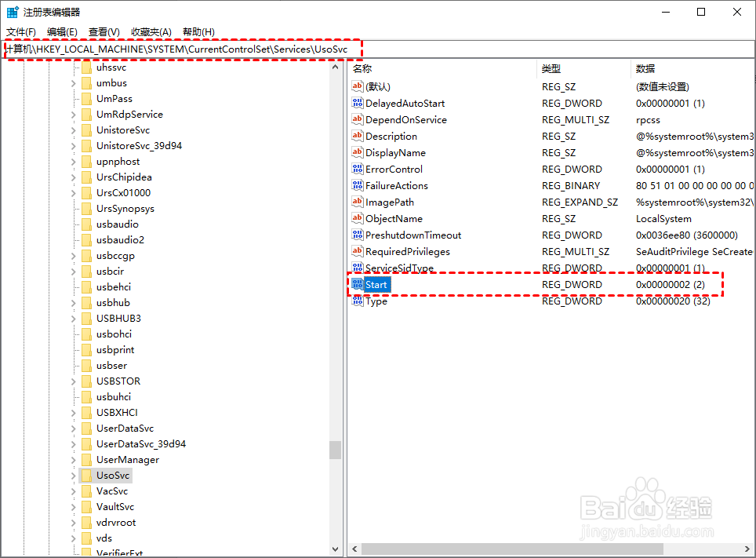The height and width of the screenshot is (558, 756).
Task: Open the 查看(V) menu
Action: click(x=103, y=31)
